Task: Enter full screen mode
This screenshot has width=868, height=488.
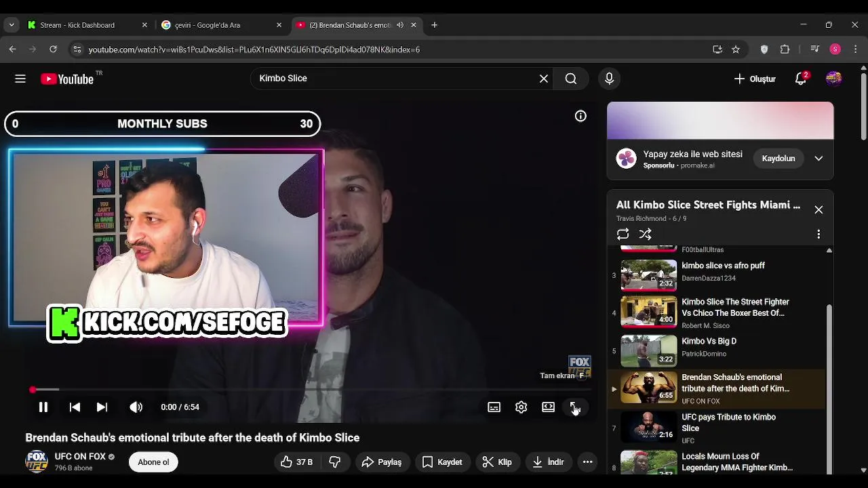Action: [x=574, y=407]
